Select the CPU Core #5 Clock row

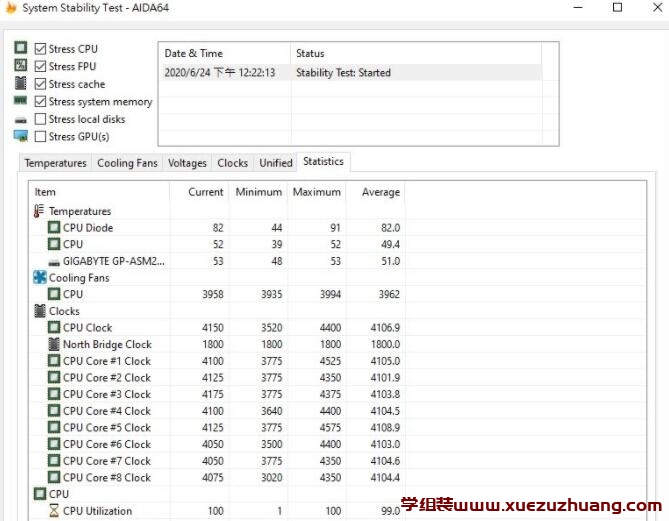click(107, 427)
